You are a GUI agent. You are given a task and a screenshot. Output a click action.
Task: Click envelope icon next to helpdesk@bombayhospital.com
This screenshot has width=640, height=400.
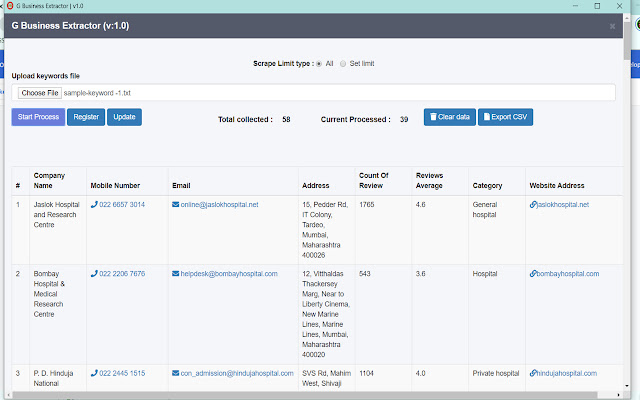176,274
